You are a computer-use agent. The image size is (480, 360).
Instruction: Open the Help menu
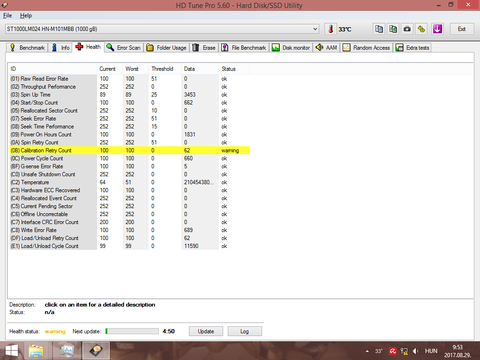pyautogui.click(x=26, y=16)
